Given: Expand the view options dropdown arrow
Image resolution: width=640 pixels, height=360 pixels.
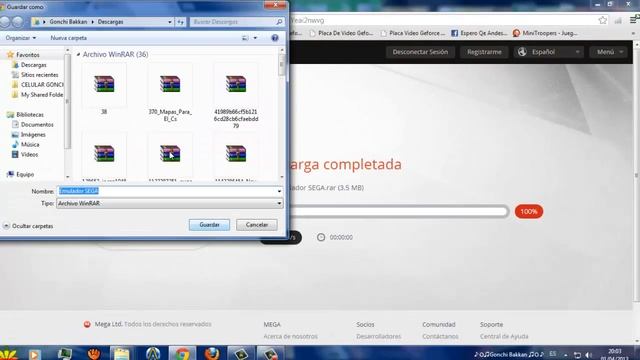Looking at the screenshot, I should [256, 38].
